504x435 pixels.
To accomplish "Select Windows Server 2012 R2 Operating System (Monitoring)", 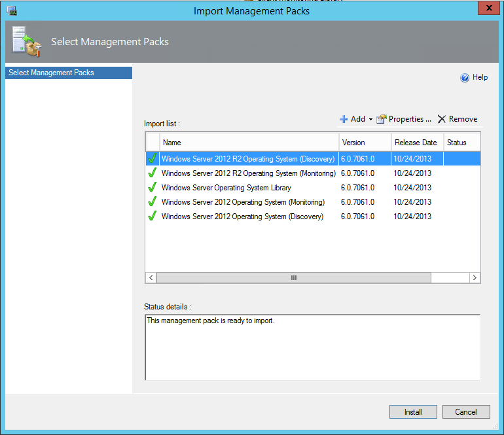I will (x=314, y=173).
